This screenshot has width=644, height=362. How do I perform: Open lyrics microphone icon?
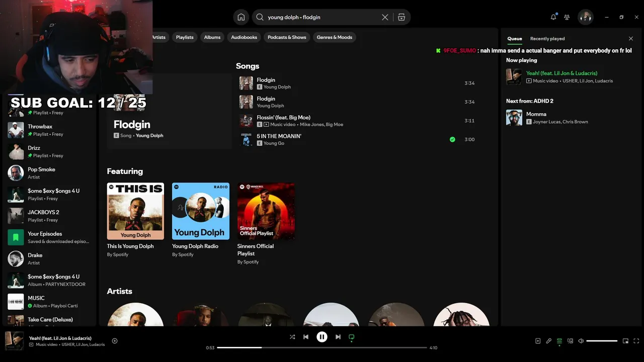click(x=549, y=341)
